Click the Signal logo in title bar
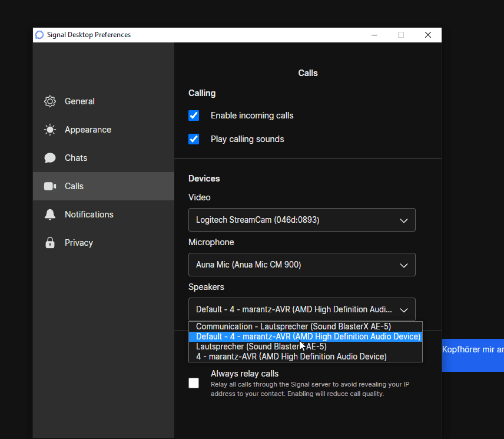Viewport: 504px width, 439px height. pyautogui.click(x=39, y=35)
